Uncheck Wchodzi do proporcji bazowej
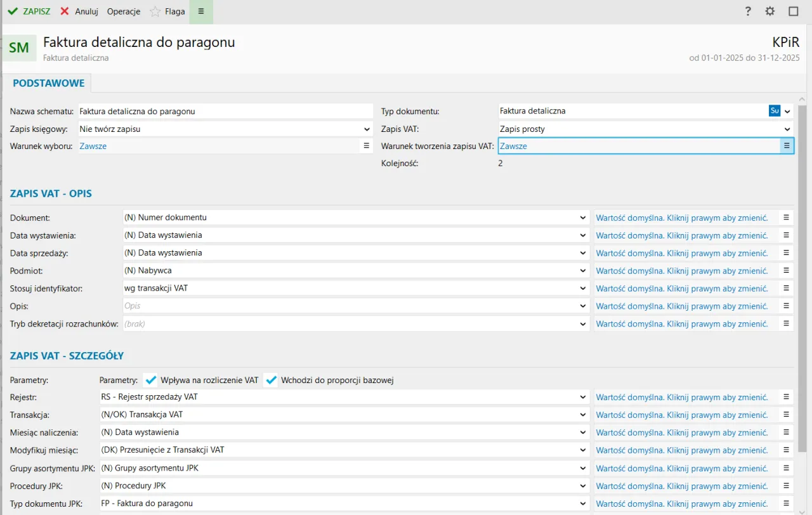The width and height of the screenshot is (812, 515). click(272, 381)
